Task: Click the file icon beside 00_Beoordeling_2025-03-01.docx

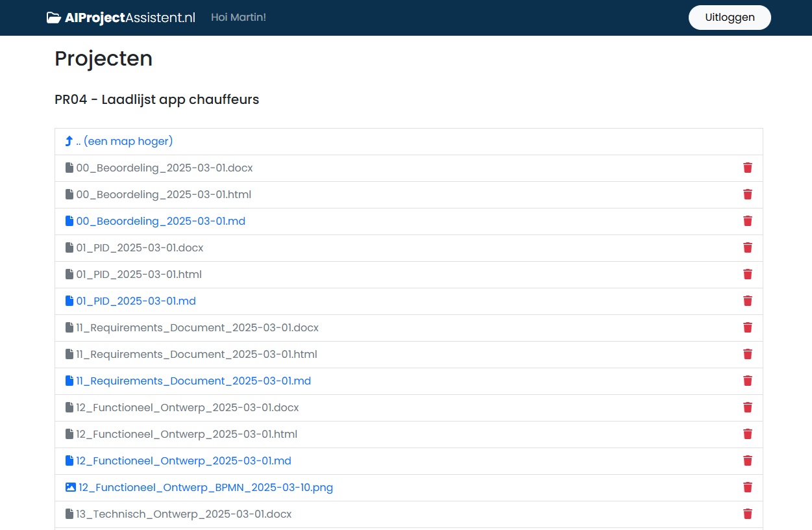Action: [69, 168]
